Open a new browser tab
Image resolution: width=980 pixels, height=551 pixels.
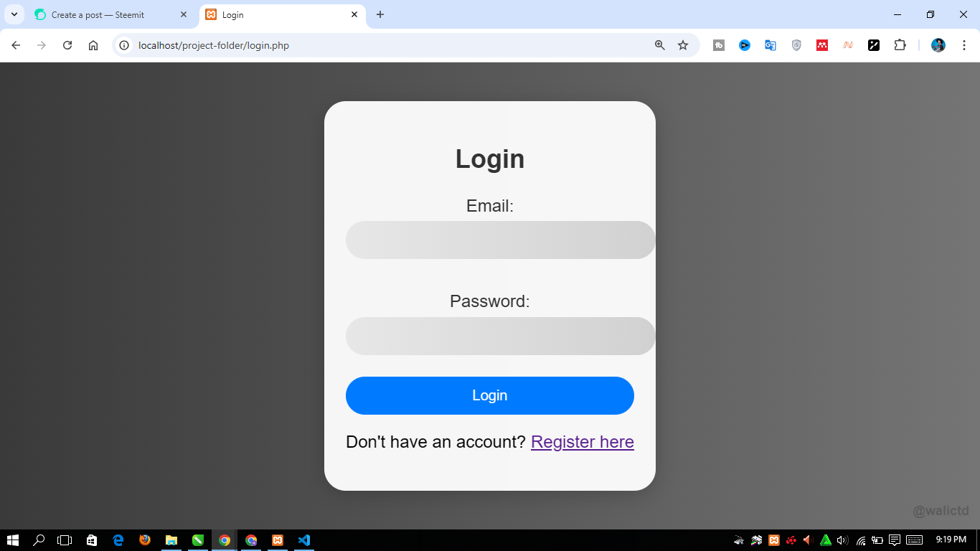380,14
